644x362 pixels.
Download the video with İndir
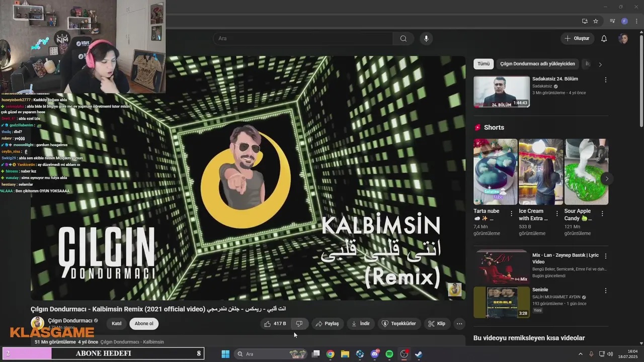point(361,324)
